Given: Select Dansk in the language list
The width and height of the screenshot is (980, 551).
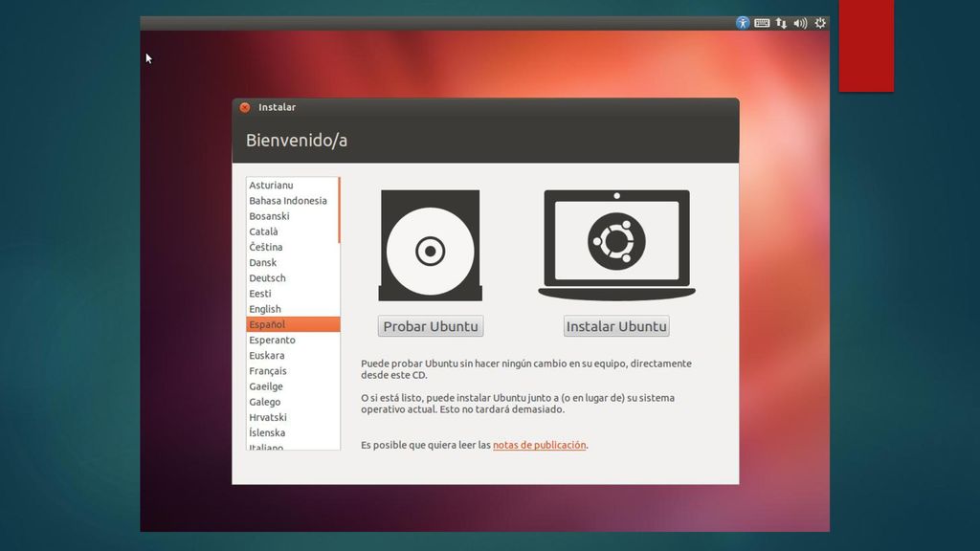Looking at the screenshot, I should 293,262.
